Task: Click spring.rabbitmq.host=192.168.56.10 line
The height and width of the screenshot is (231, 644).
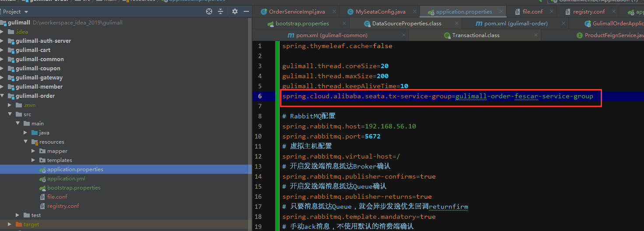Action: [349, 126]
